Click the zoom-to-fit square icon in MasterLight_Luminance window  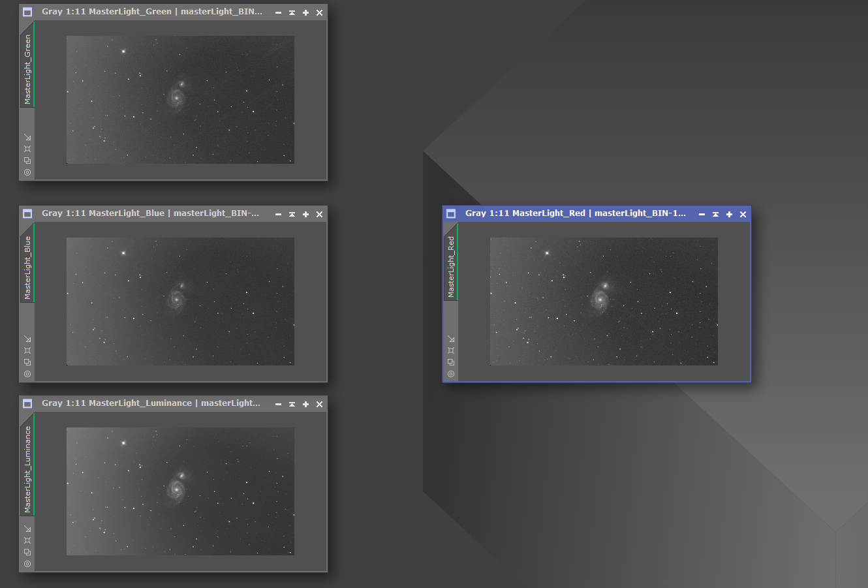pyautogui.click(x=27, y=540)
